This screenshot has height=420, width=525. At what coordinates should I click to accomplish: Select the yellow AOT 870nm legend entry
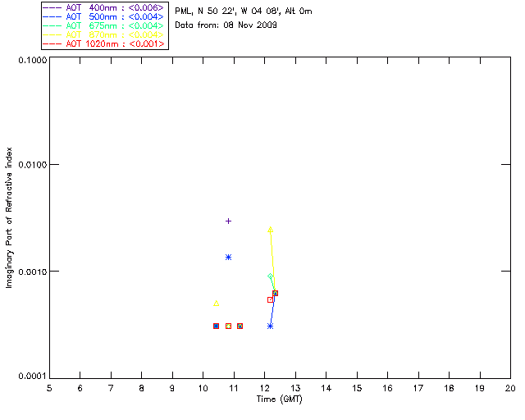(x=104, y=34)
